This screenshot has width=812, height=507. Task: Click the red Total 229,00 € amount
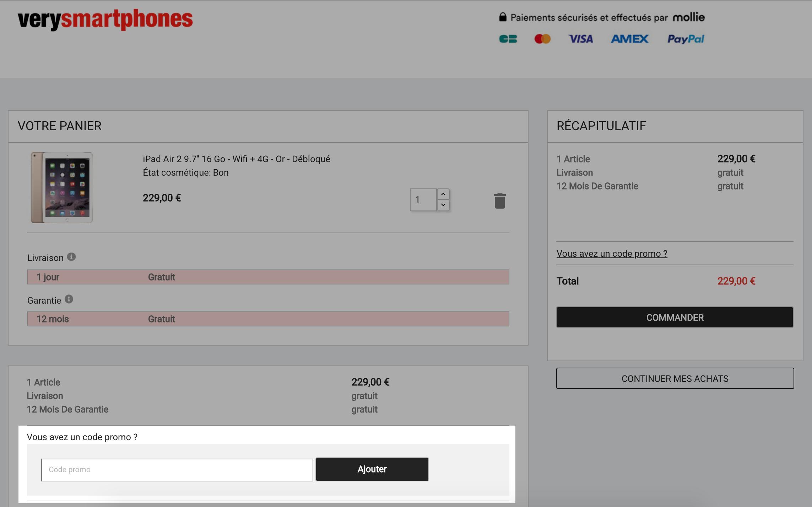click(736, 281)
